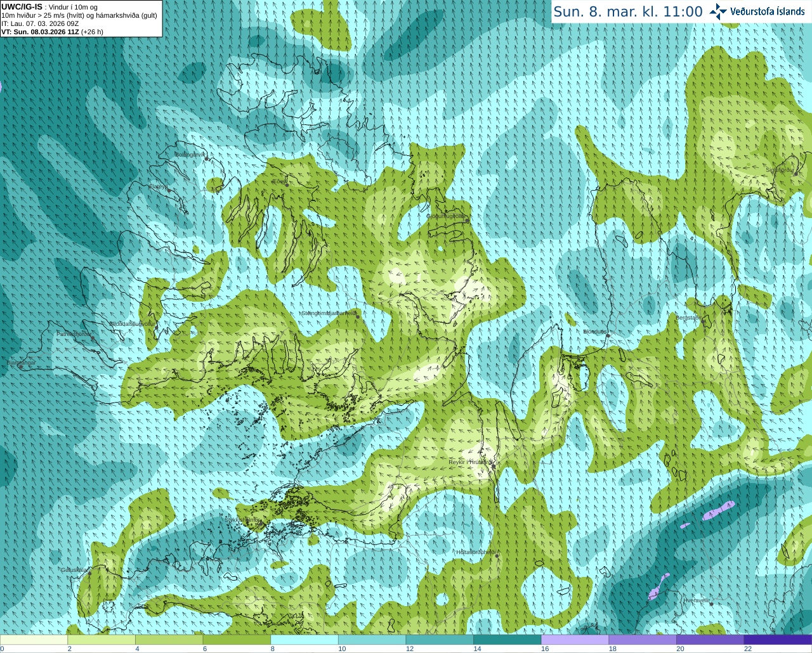The width and height of the screenshot is (812, 653).
Task: Click the legend value label '14'
Action: (x=477, y=649)
